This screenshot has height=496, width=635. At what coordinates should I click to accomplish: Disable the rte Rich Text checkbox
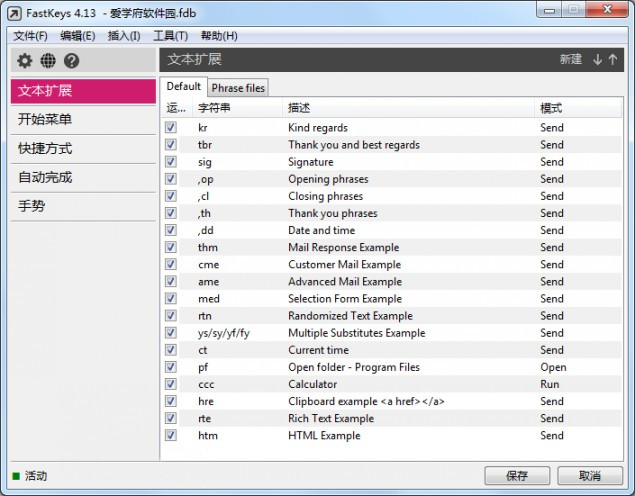point(170,418)
